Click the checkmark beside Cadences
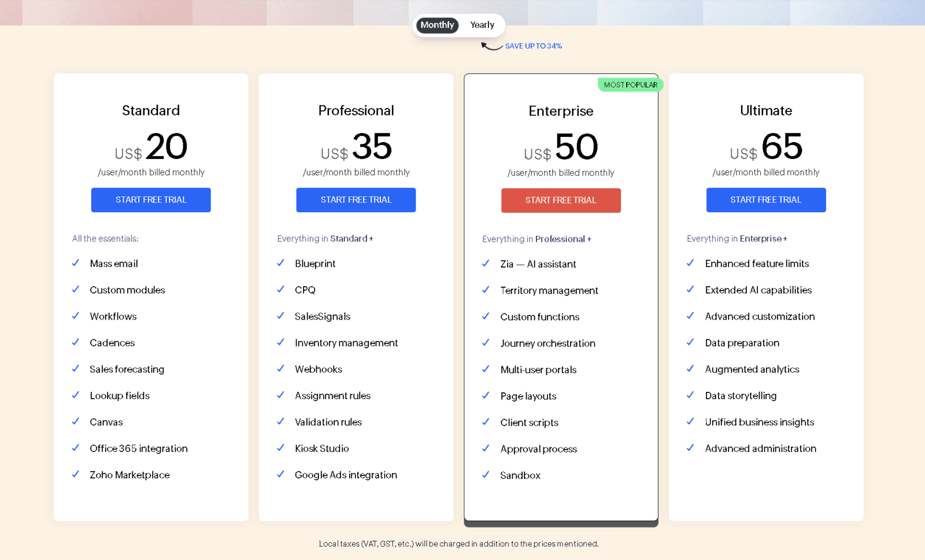 (76, 342)
